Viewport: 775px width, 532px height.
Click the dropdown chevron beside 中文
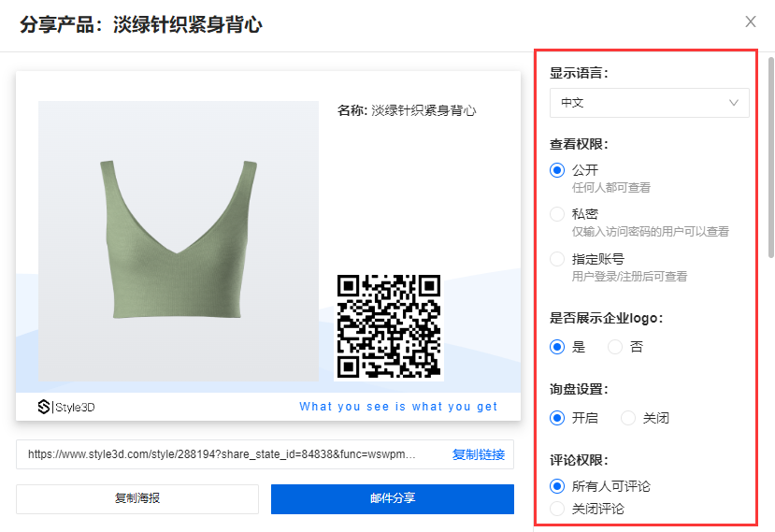tap(734, 103)
